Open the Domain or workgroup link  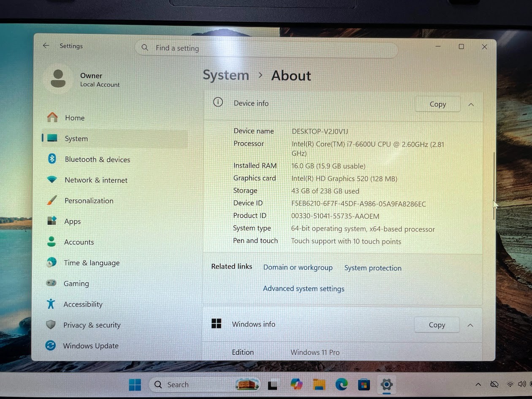298,267
